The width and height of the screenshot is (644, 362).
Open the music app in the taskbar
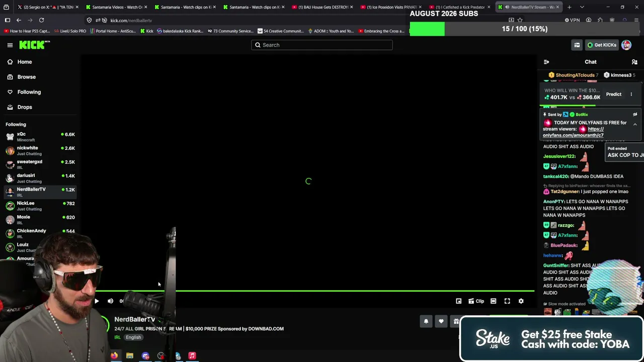pos(192,356)
